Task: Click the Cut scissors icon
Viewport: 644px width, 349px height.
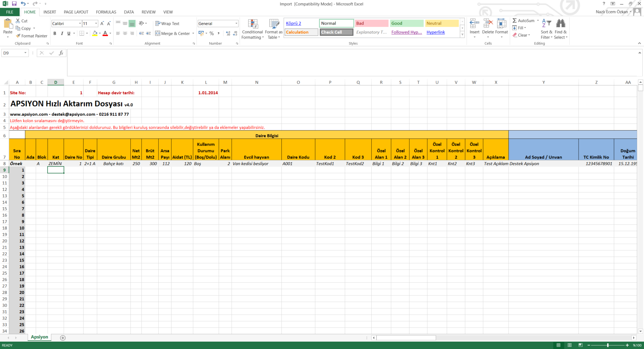Action: (18, 21)
